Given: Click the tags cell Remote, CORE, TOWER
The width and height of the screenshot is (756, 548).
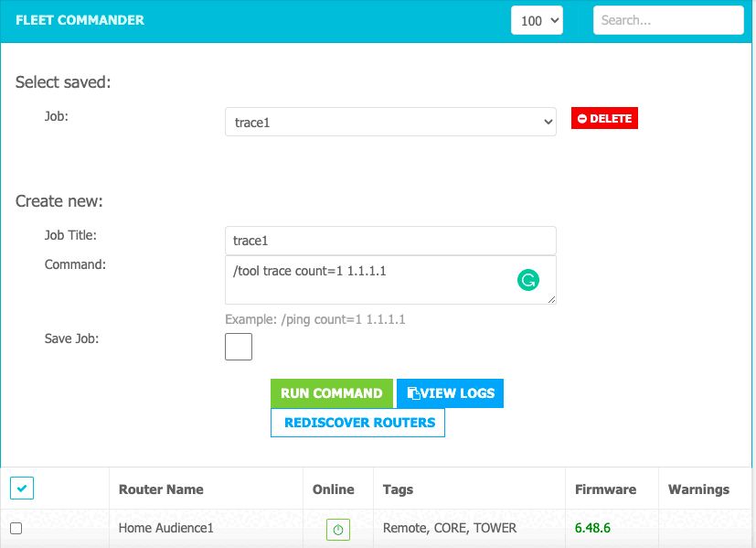Looking at the screenshot, I should pyautogui.click(x=450, y=528).
